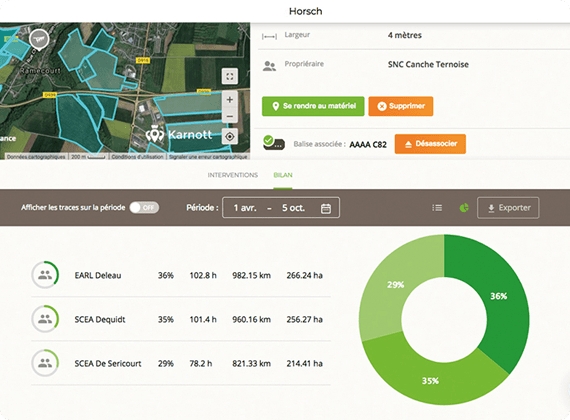
Task: Click the 982.15 km value
Action: click(251, 276)
